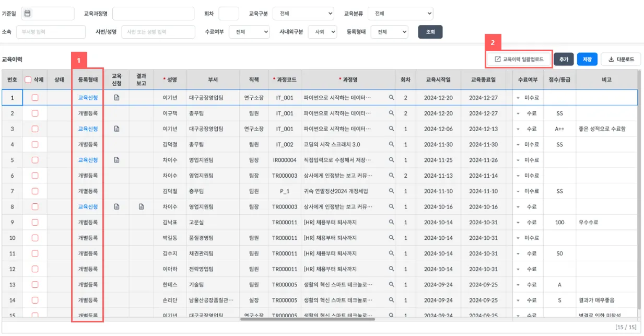Click the 비고 column header
644x336 pixels.
(606, 80)
